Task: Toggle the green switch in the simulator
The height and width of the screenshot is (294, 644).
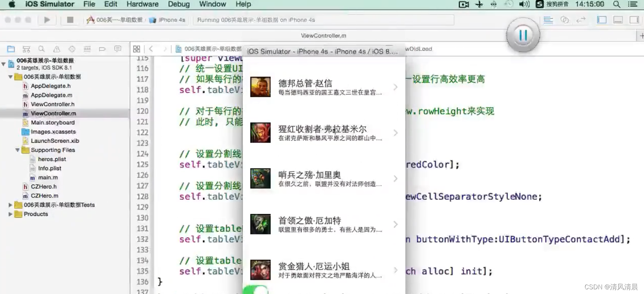Action: click(x=255, y=290)
